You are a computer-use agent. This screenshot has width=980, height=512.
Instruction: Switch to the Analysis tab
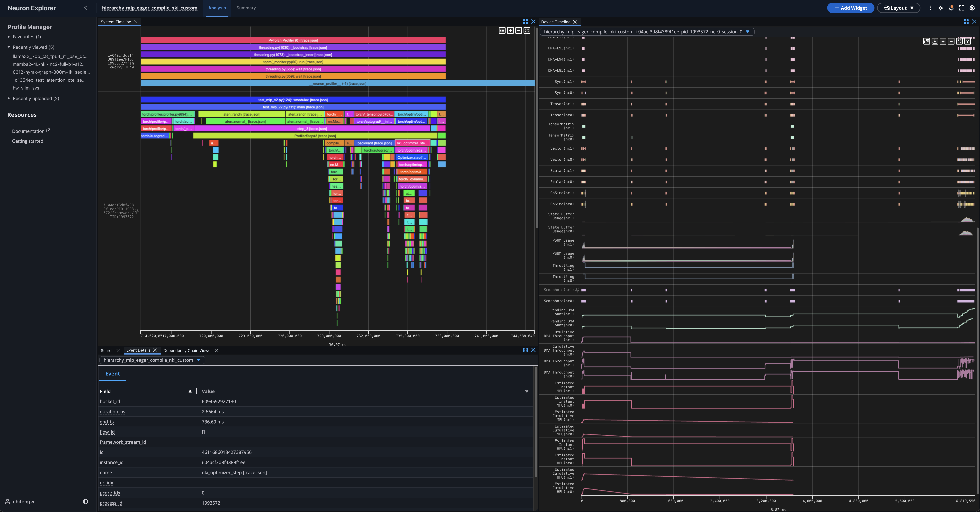217,8
